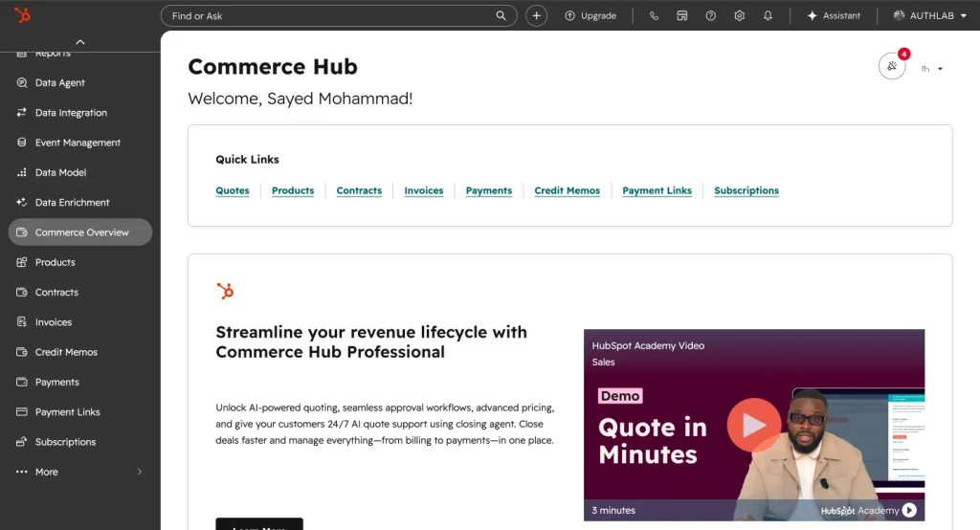Open the Payments quick link

pos(489,190)
